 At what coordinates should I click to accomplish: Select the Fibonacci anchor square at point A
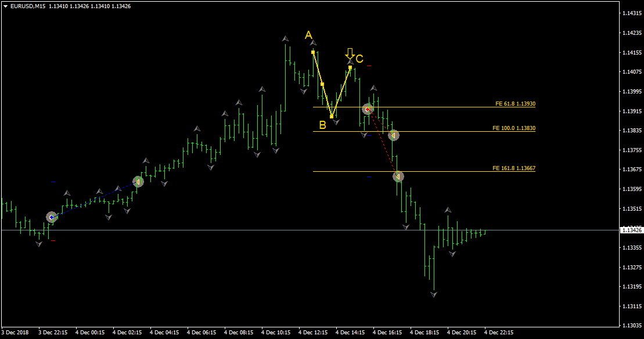click(313, 52)
